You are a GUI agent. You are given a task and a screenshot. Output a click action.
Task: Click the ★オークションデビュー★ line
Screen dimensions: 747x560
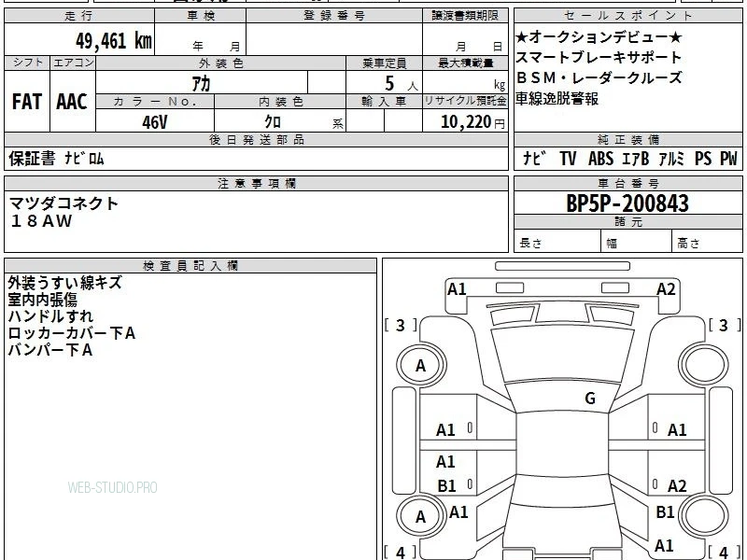[599, 37]
